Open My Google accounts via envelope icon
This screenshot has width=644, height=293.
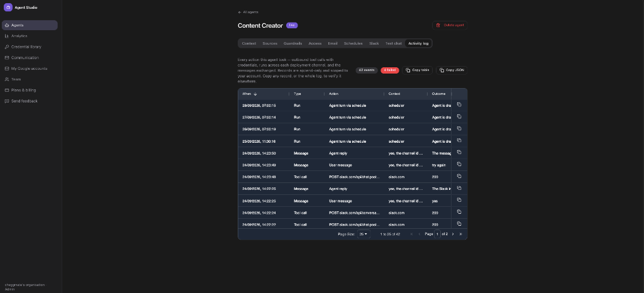click(x=7, y=69)
